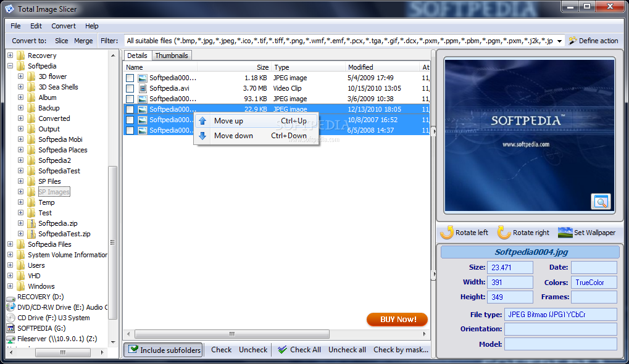Open the Help menu

click(91, 26)
